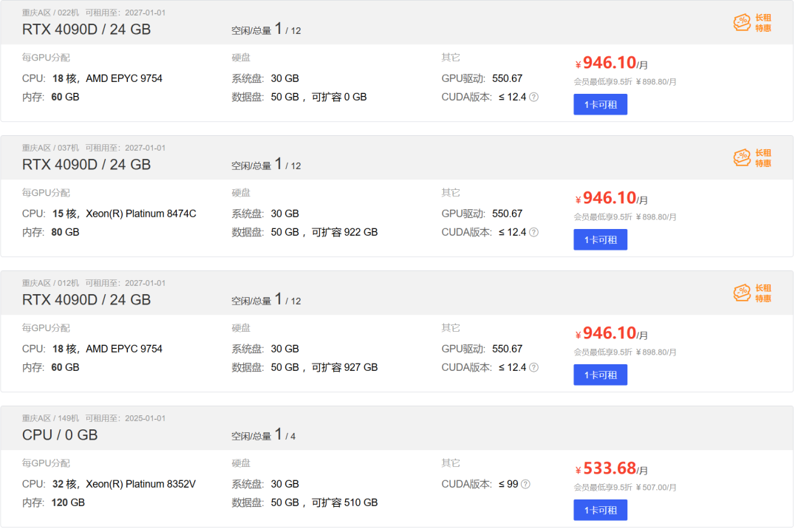Click the ¥946.10/月 price on 037机
Image resolution: width=798 pixels, height=532 pixels.
pos(611,197)
